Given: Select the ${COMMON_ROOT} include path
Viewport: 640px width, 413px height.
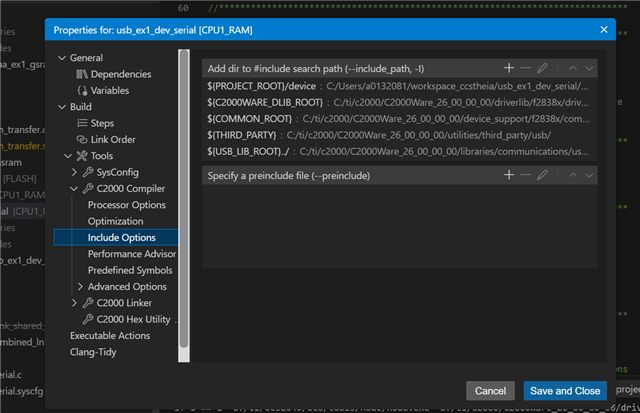Looking at the screenshot, I should tap(399, 118).
